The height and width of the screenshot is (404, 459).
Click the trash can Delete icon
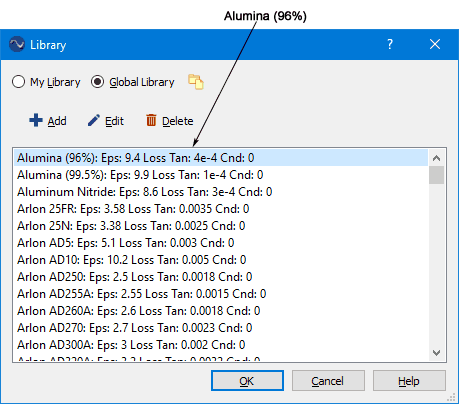point(151,120)
